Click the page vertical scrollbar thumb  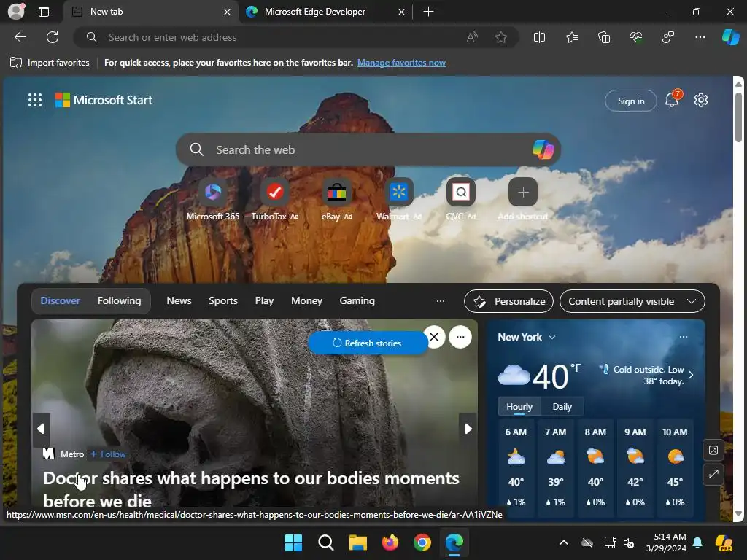[x=738, y=117]
